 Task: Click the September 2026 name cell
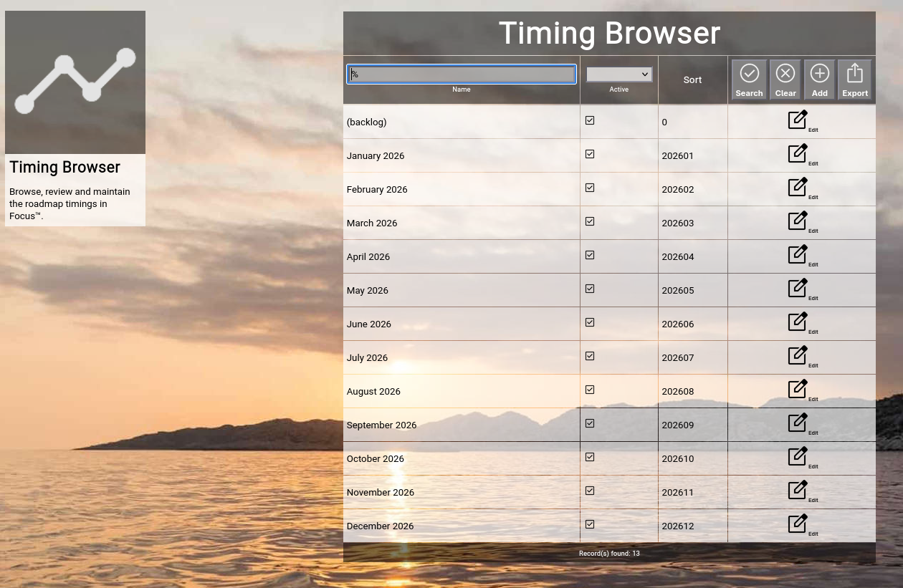[x=381, y=425]
